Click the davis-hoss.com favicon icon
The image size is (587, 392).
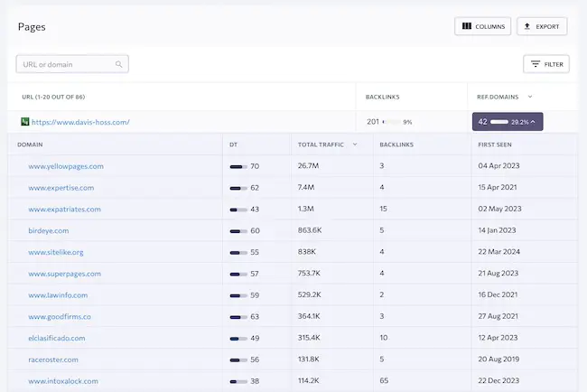[25, 122]
